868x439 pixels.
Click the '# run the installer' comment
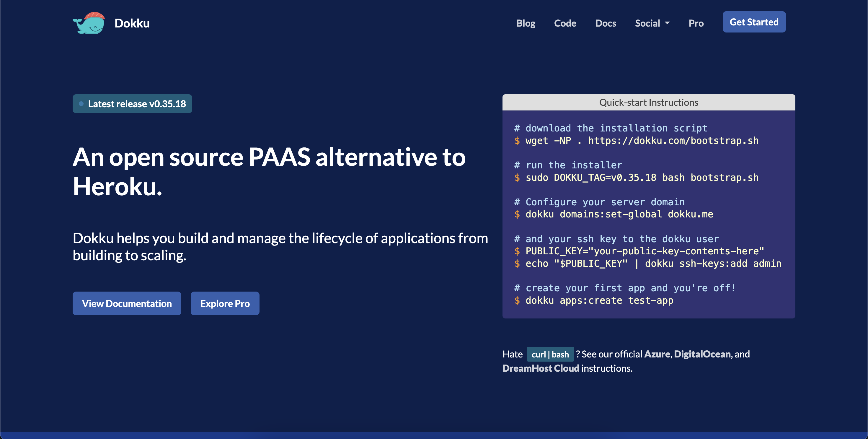pyautogui.click(x=568, y=165)
